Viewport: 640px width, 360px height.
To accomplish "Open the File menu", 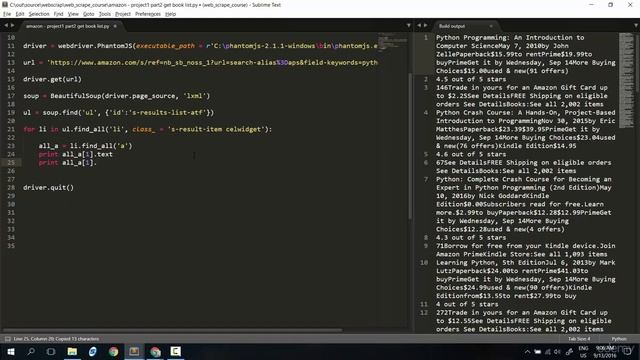I will [7, 14].
